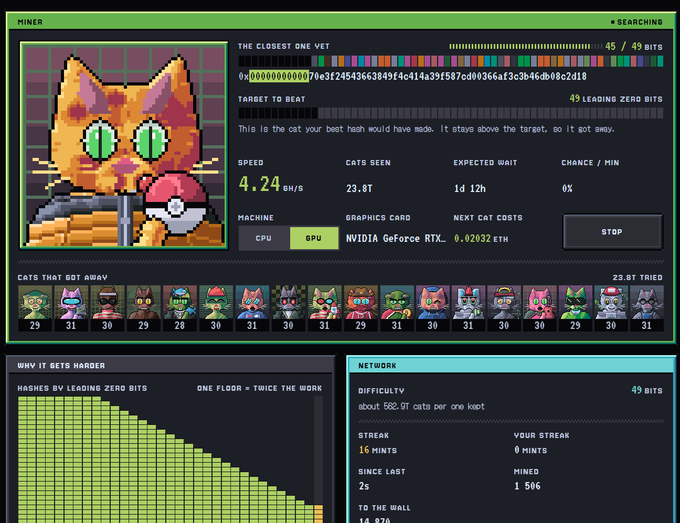Click the '49 LEADING ZERO BITS' label
680x523 pixels.
tap(616, 99)
